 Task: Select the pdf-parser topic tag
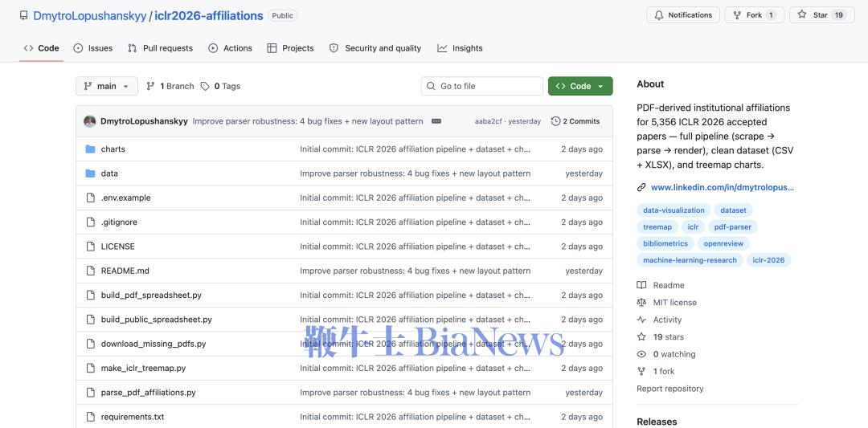(x=732, y=226)
